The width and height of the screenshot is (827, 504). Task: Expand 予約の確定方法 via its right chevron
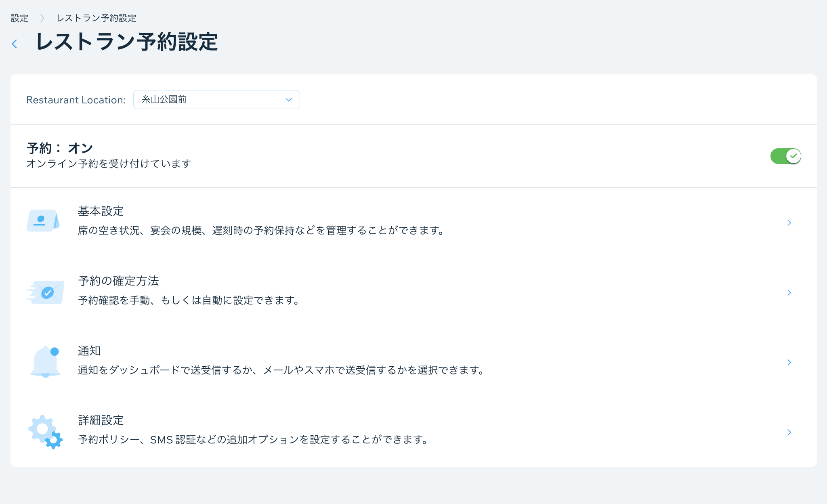tap(789, 293)
